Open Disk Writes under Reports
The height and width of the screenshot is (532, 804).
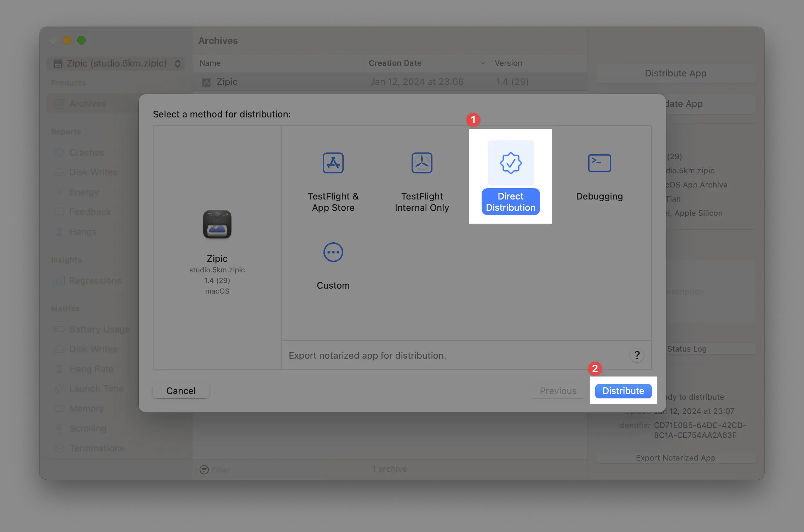pos(93,172)
